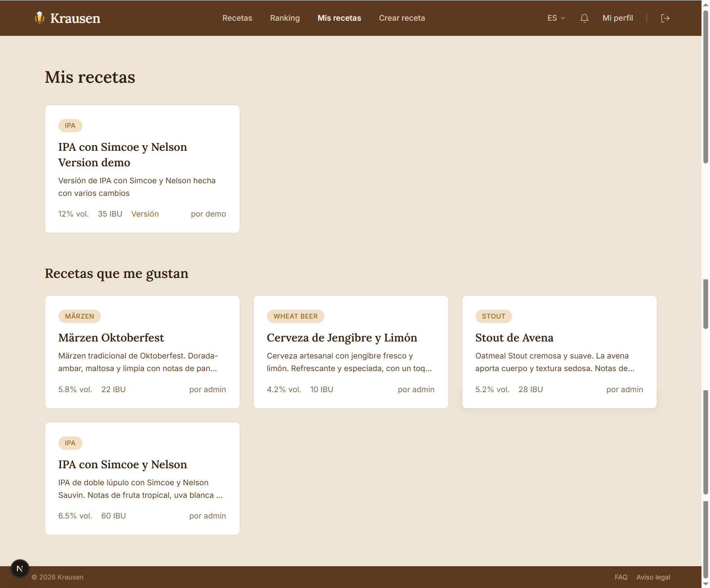Click the notifications bell icon
This screenshot has width=710, height=588.
pyautogui.click(x=584, y=18)
